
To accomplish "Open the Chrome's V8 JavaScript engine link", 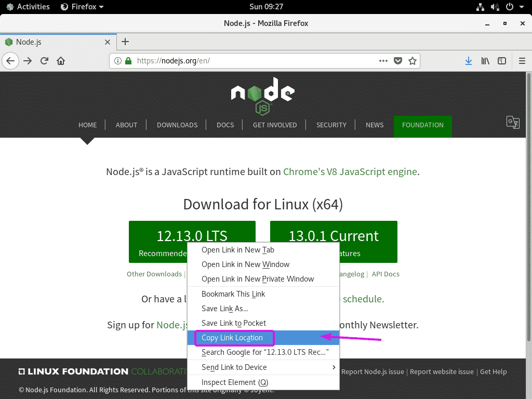I will tap(350, 171).
